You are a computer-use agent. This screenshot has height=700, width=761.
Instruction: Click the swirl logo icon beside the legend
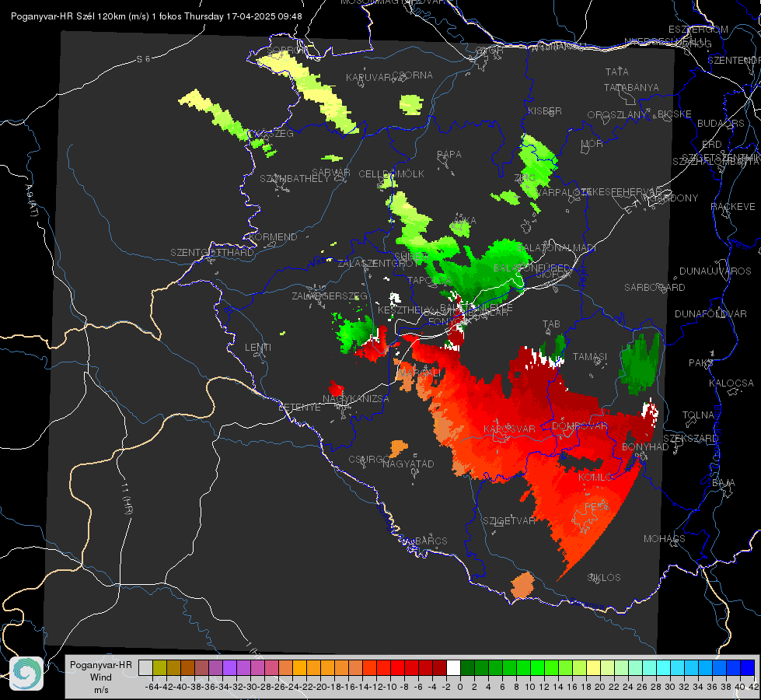(x=26, y=674)
